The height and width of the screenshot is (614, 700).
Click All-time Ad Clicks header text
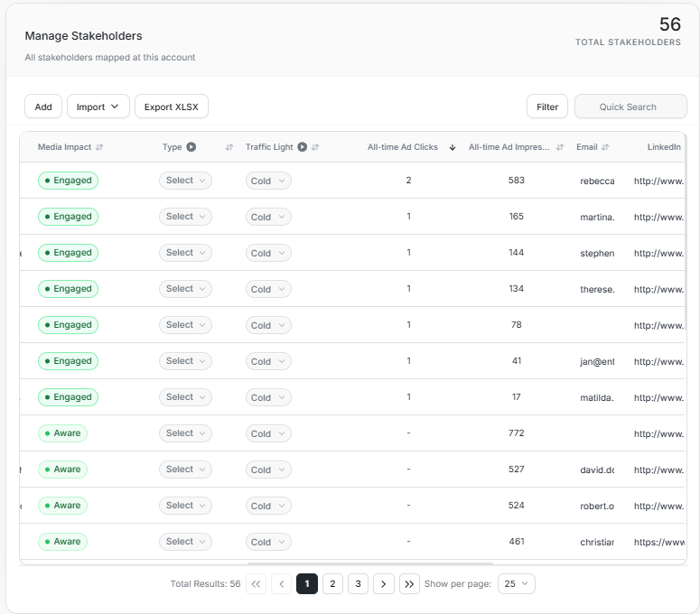(x=403, y=147)
